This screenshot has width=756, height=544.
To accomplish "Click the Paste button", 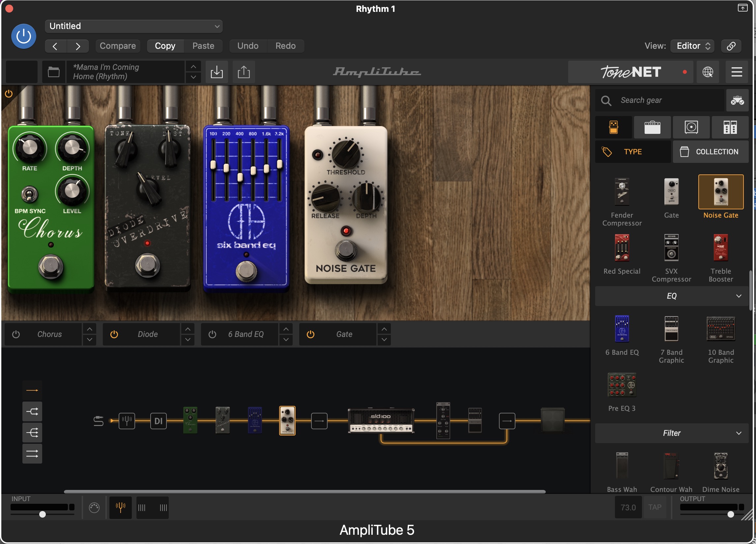I will [203, 46].
